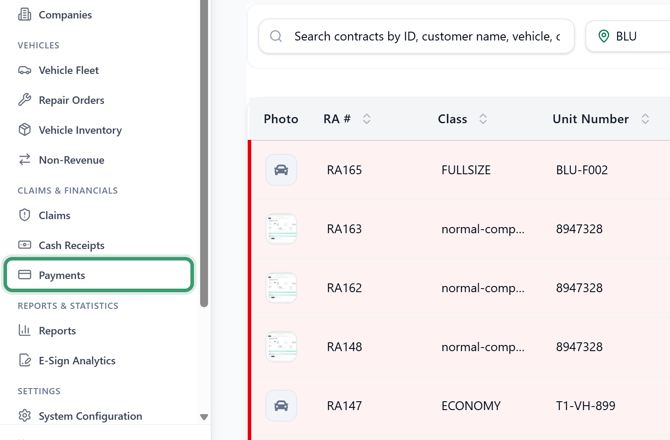Open the photo thumbnail for RA148

(281, 347)
